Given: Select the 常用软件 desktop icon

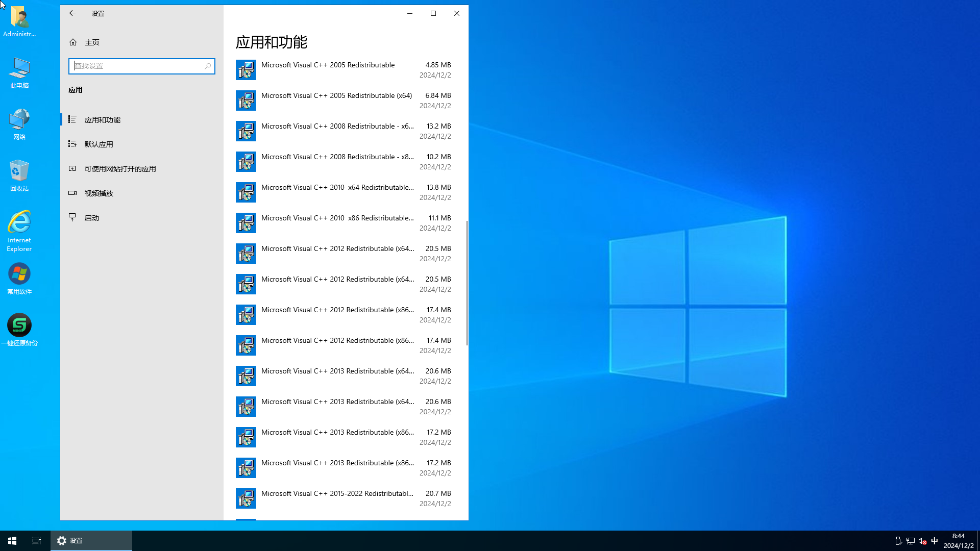Looking at the screenshot, I should [19, 279].
